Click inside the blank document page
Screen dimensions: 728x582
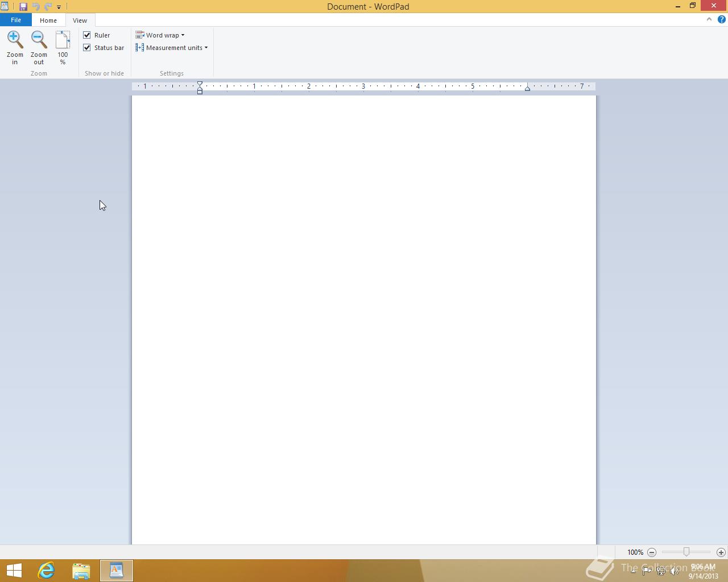coord(364,320)
